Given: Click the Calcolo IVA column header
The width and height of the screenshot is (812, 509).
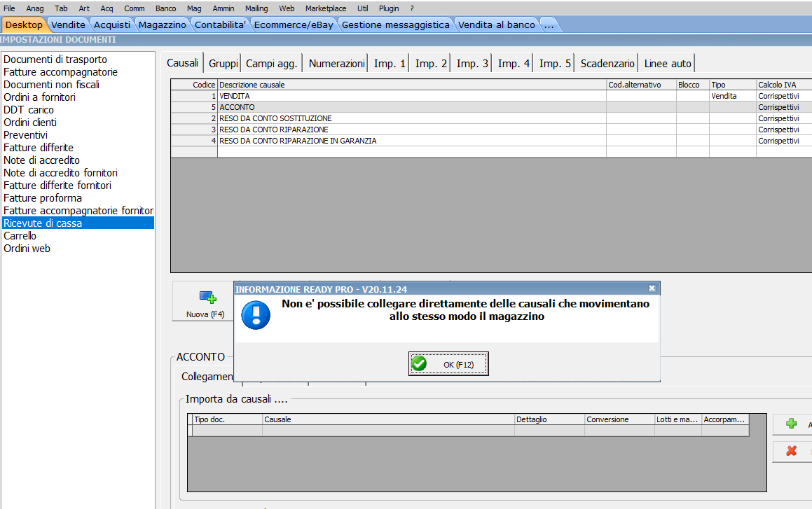Looking at the screenshot, I should pos(783,85).
